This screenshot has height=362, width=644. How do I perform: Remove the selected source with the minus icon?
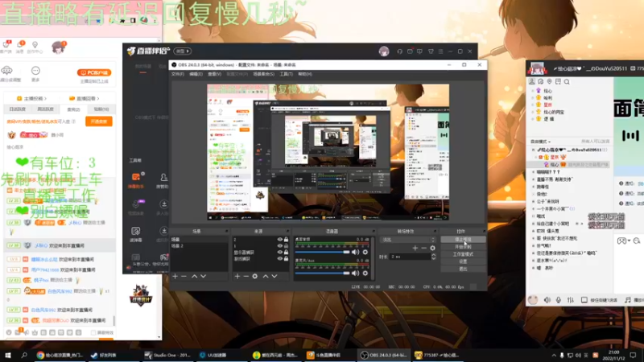pos(246,276)
